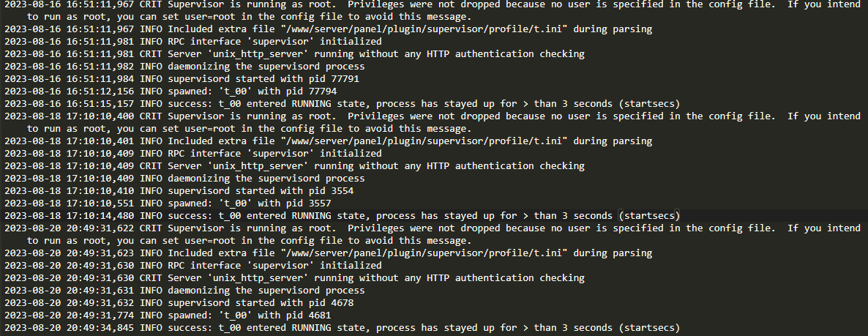The image size is (868, 336).
Task: Click pid 3554 in supervisord started line
Action: coord(343,191)
